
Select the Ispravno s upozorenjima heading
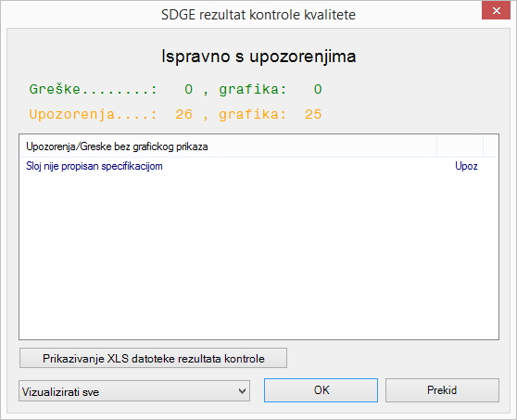(258, 56)
